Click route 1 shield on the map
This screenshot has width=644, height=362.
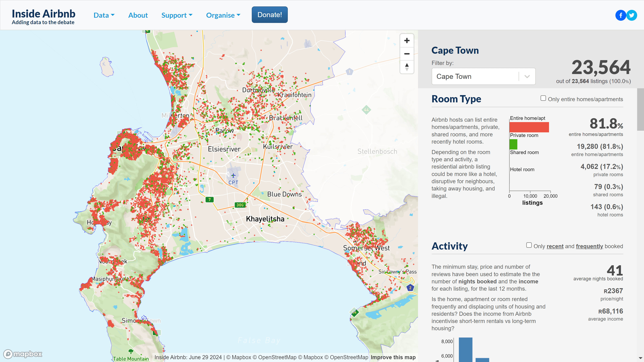coord(350,72)
